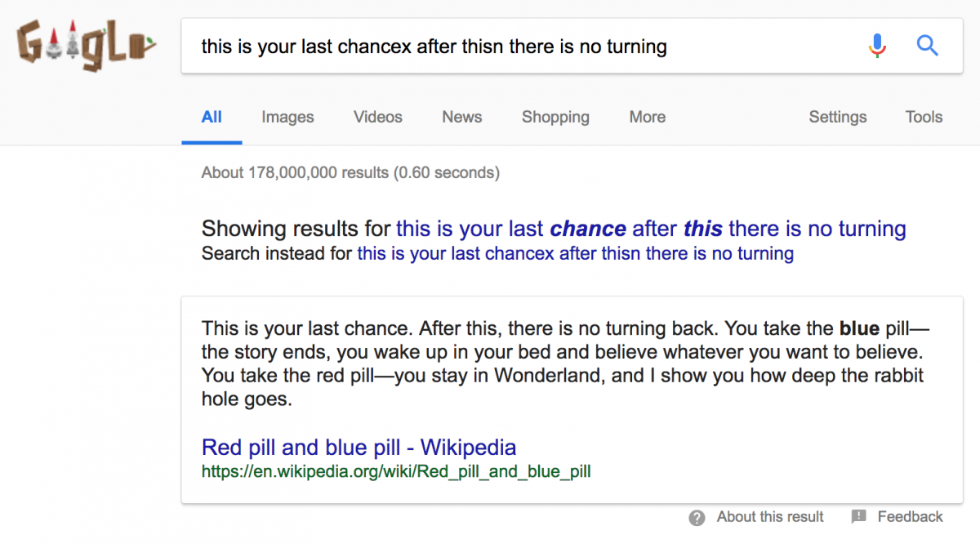Click the feedback flag icon
The height and width of the screenshot is (544, 980).
858,517
